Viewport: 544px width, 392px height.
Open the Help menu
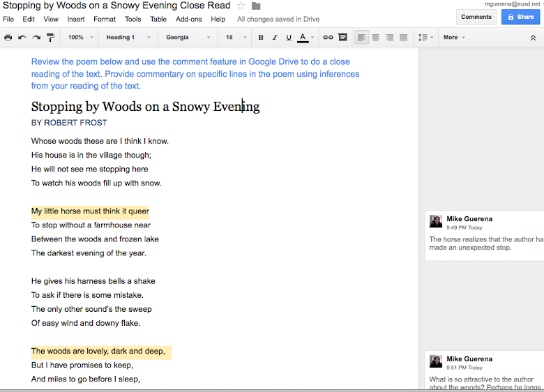(x=218, y=20)
